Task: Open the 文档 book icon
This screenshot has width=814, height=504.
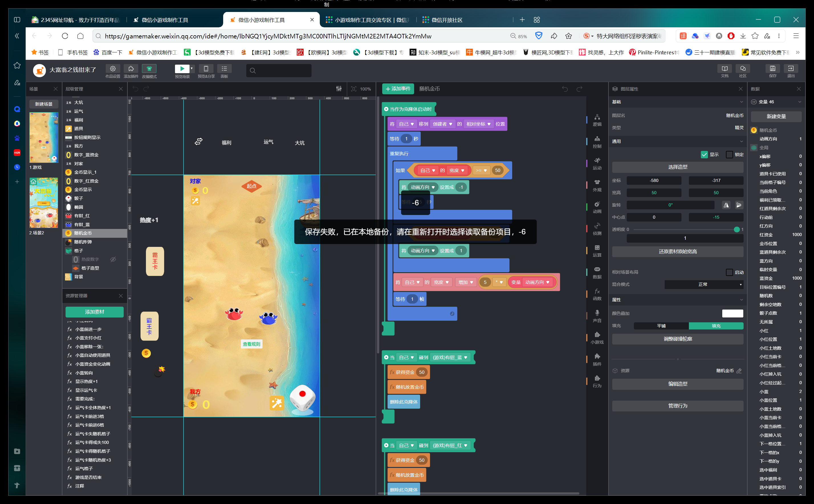Action: pos(725,69)
